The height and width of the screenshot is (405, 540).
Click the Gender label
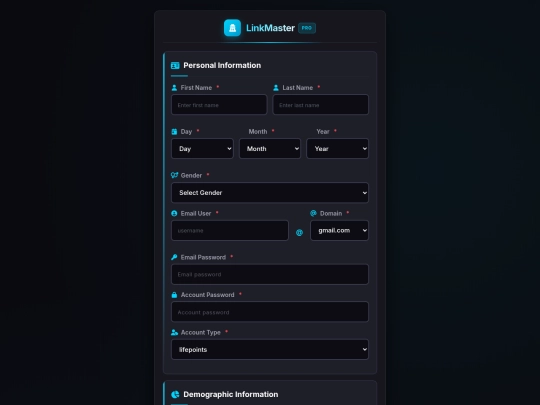[x=191, y=176]
